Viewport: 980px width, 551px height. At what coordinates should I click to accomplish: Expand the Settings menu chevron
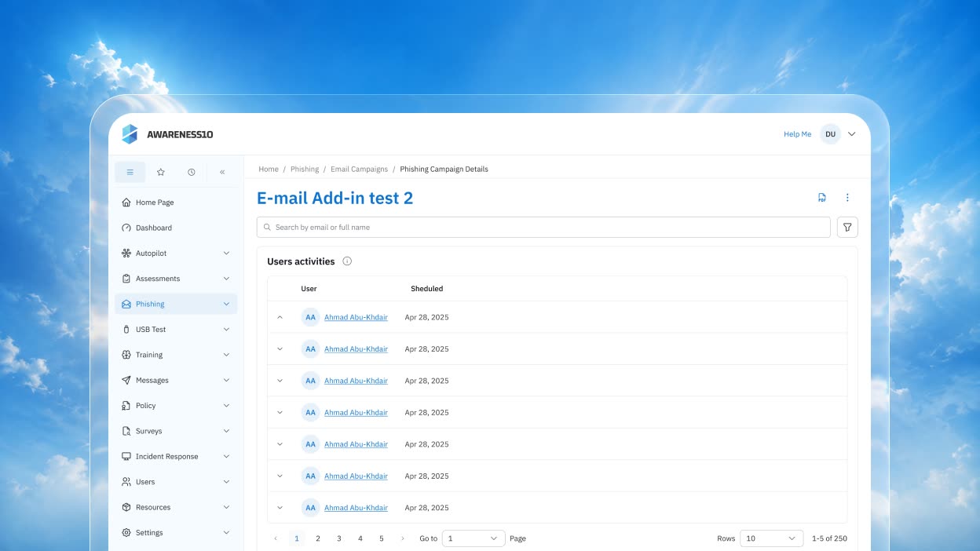tap(226, 532)
